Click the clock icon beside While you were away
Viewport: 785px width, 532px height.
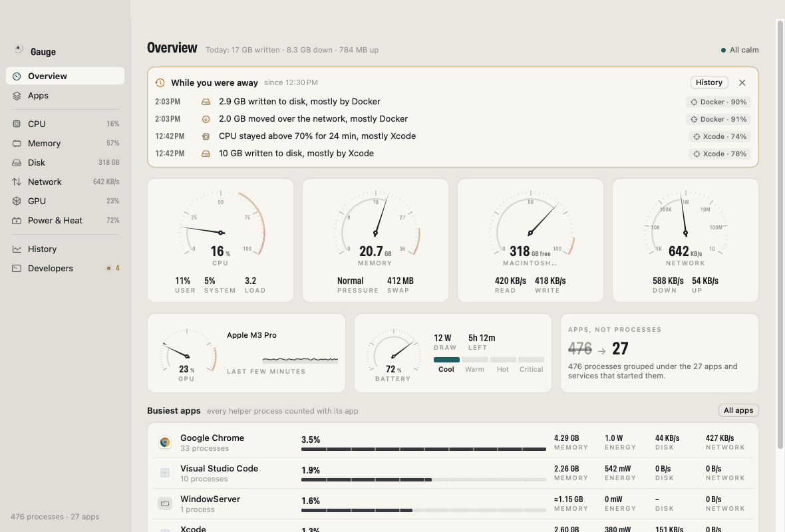pos(160,82)
